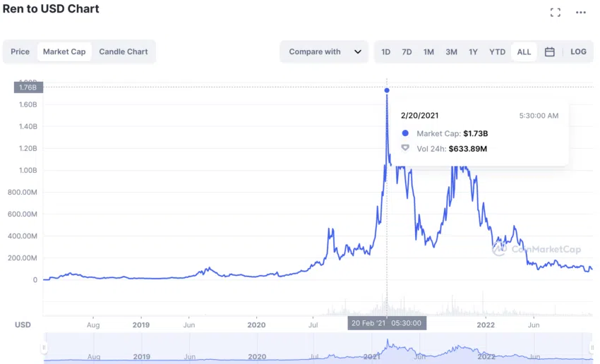Select the ALL time range
The width and height of the screenshot is (600, 364).
[524, 51]
